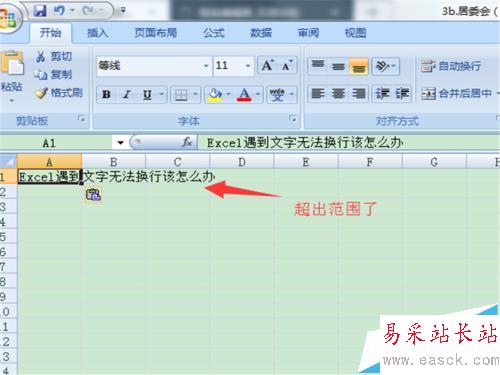Increase indent
The height and width of the screenshot is (375, 500).
pyautogui.click(x=402, y=93)
